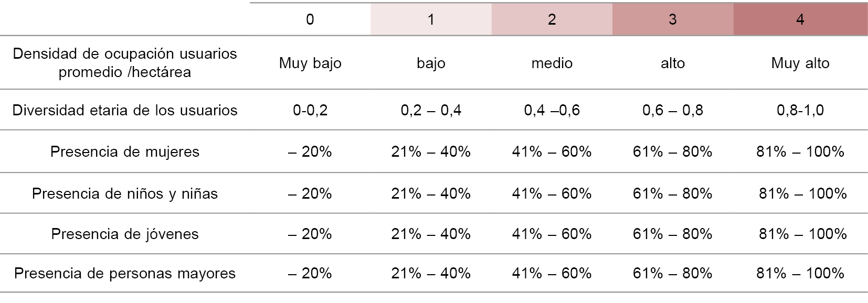Select the 'Presencia de jóvenes' row label
The height and width of the screenshot is (303, 868).
pyautogui.click(x=125, y=234)
